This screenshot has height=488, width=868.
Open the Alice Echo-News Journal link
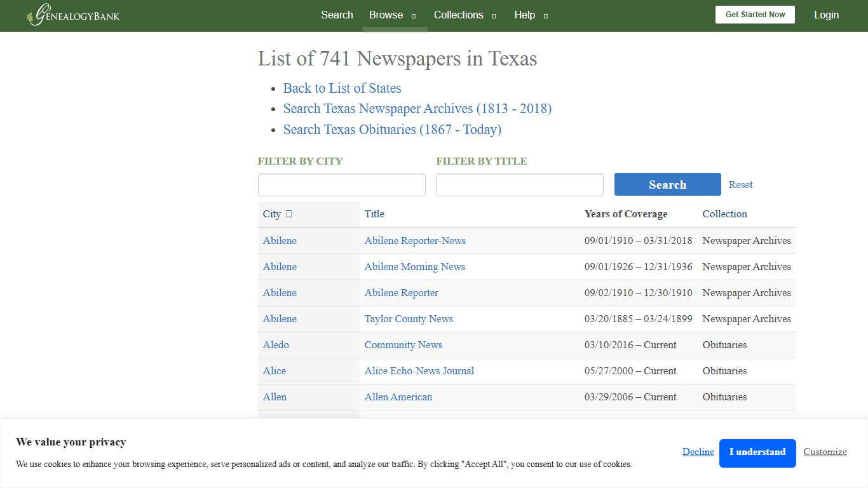tap(419, 371)
